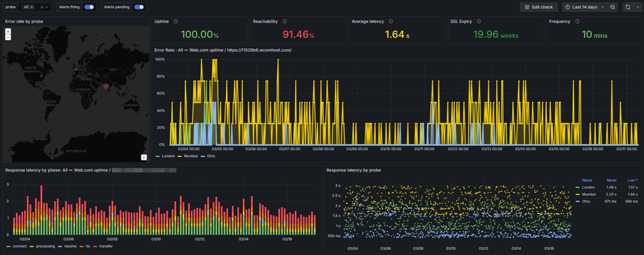The height and width of the screenshot is (255, 644).
Task: Remove the All chip from probe filter
Action: click(31, 7)
